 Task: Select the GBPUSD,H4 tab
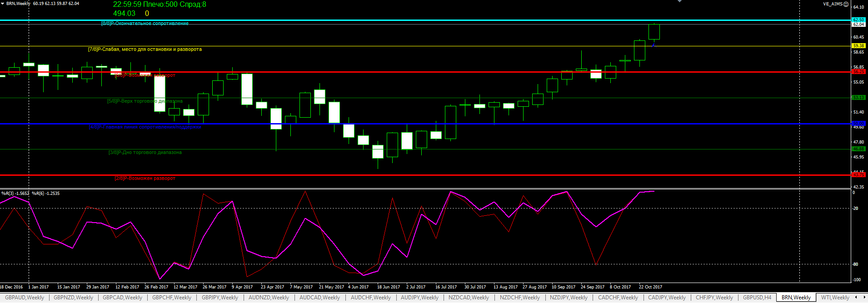click(x=757, y=298)
